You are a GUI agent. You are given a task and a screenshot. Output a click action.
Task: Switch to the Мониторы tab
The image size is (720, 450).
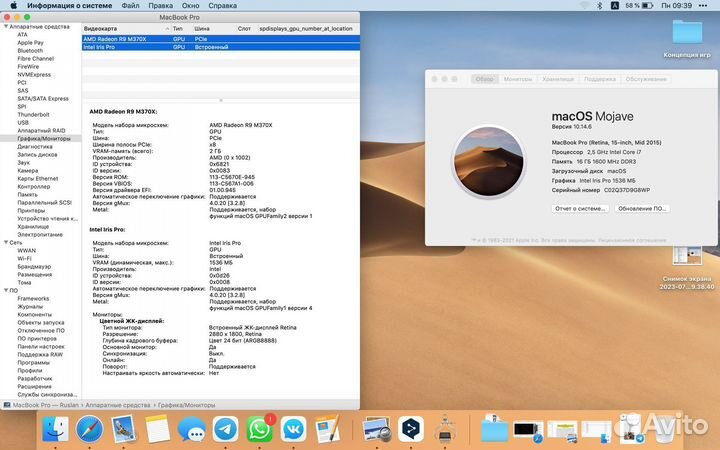(518, 79)
